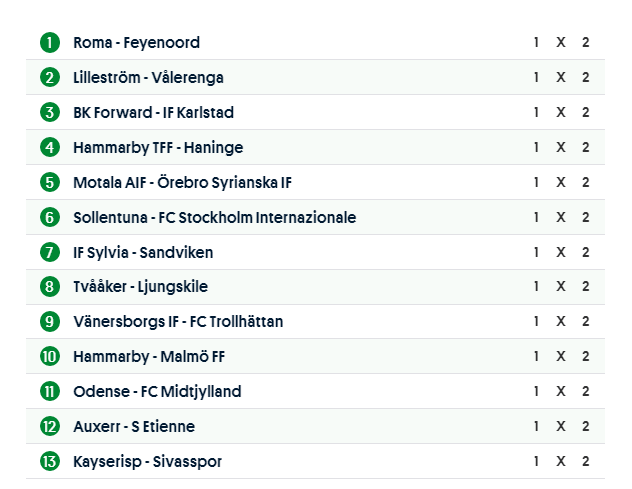Click the green number 10 badge
The height and width of the screenshot is (489, 632).
(x=50, y=357)
